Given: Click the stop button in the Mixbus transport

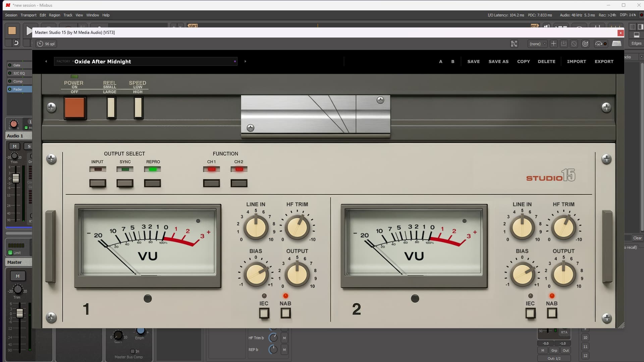Looking at the screenshot, I should pyautogui.click(x=12, y=31).
